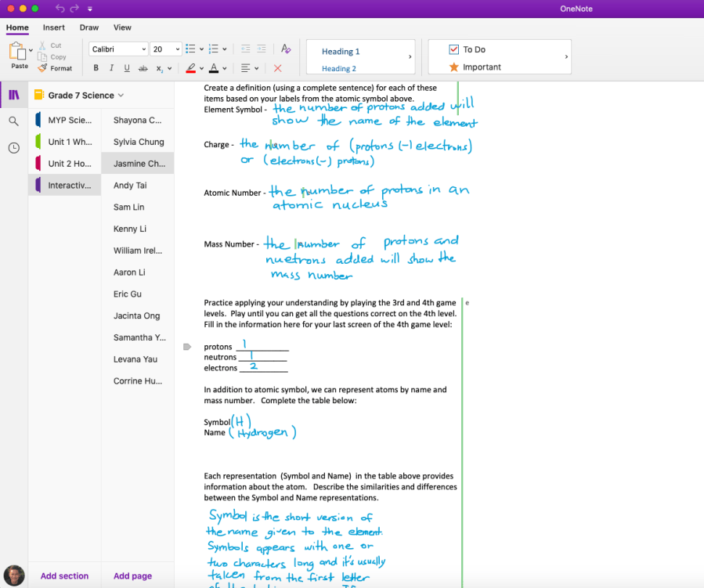Click the red Delete X icon
This screenshot has height=588, width=704.
(x=277, y=68)
